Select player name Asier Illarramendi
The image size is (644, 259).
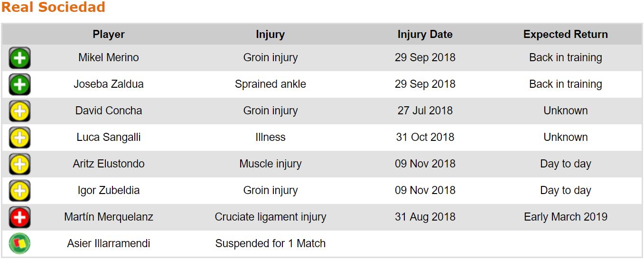click(x=109, y=244)
